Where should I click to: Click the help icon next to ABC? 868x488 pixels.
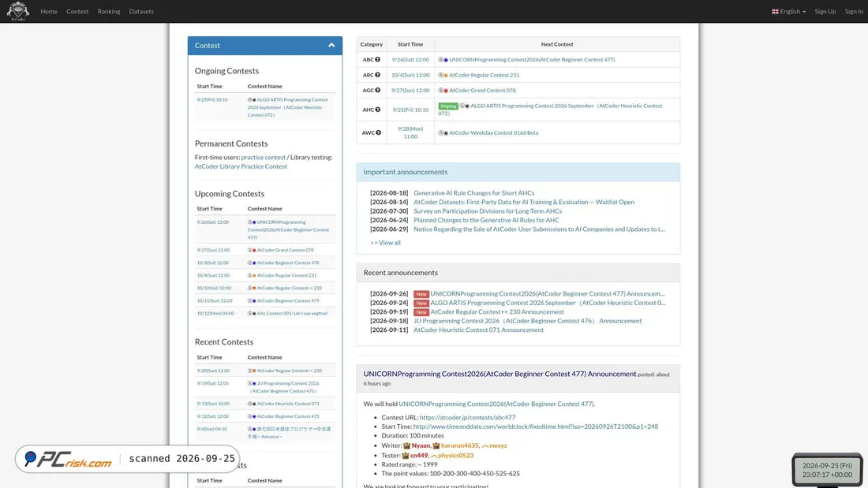click(x=377, y=59)
